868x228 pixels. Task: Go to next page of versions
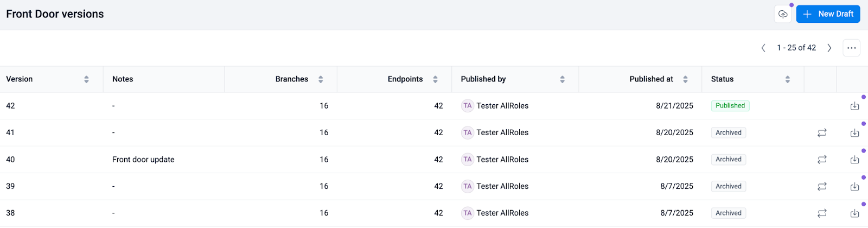coord(829,48)
